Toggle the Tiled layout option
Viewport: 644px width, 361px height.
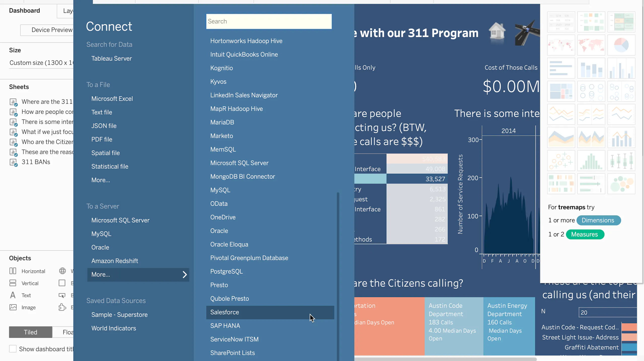coord(30,332)
